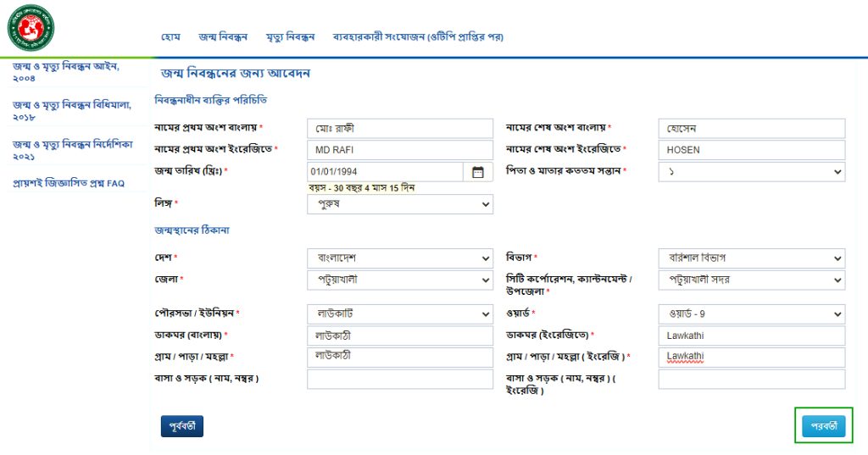Open জন্ম নিবন্ধন menu
This screenshot has width=868, height=455.
click(x=223, y=37)
